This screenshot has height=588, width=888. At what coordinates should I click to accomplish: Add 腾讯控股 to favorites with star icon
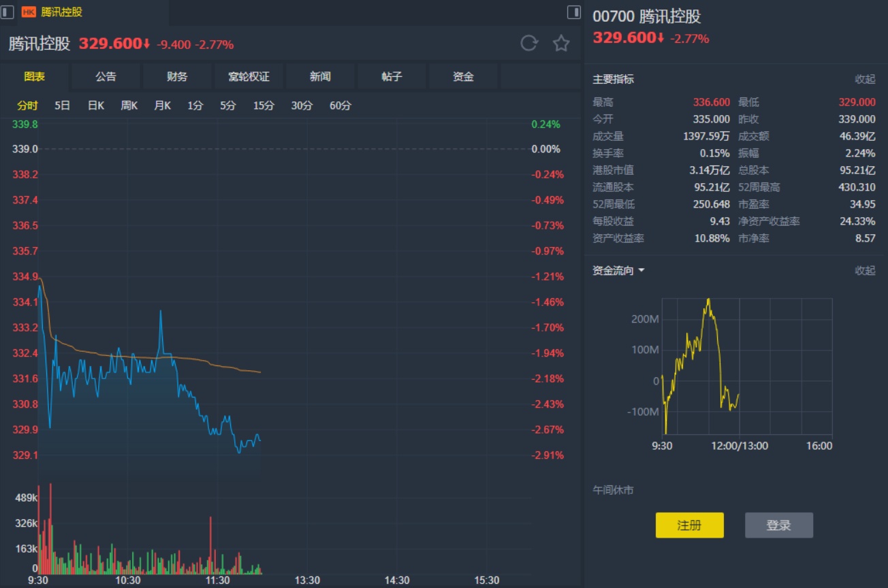pos(561,44)
